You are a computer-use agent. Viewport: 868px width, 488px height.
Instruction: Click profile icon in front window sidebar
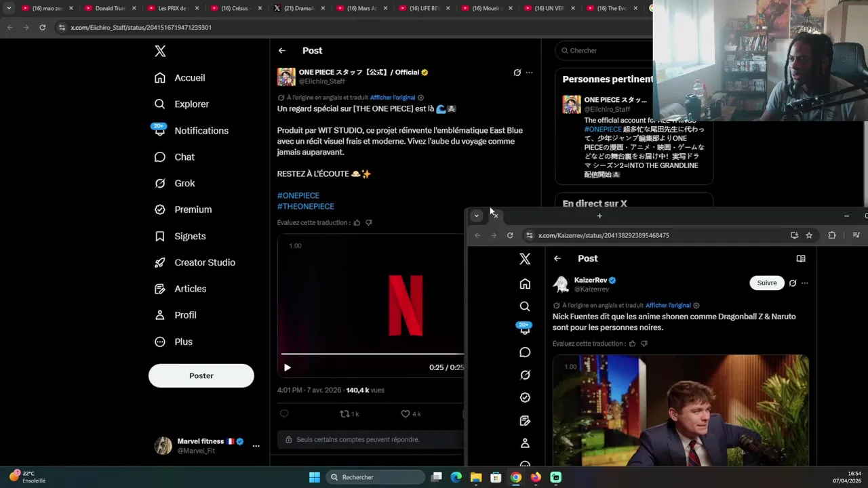(525, 443)
